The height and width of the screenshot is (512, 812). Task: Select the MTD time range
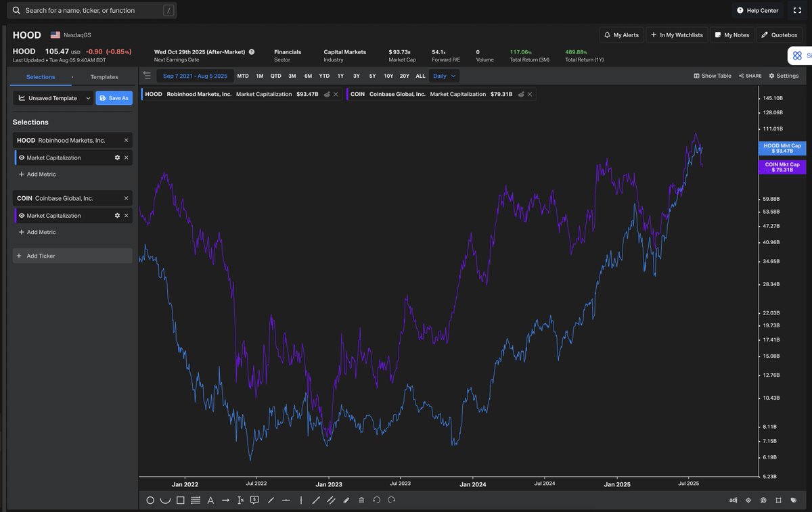243,76
